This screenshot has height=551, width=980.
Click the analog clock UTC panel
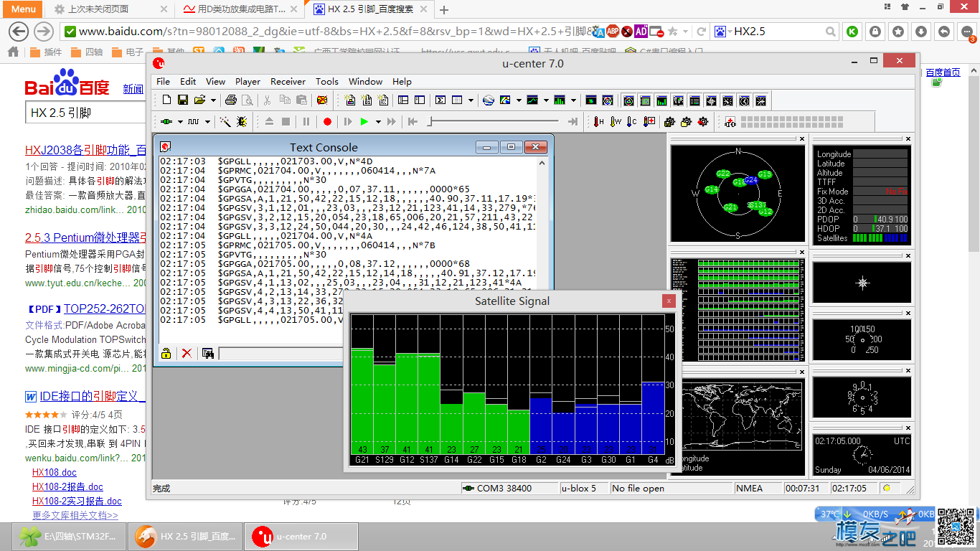point(862,454)
